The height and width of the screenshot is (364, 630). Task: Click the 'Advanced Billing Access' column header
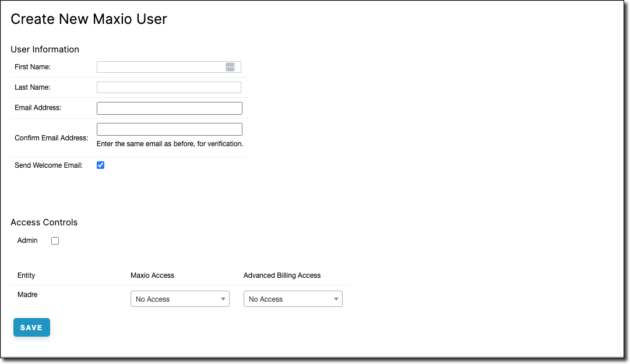click(282, 275)
